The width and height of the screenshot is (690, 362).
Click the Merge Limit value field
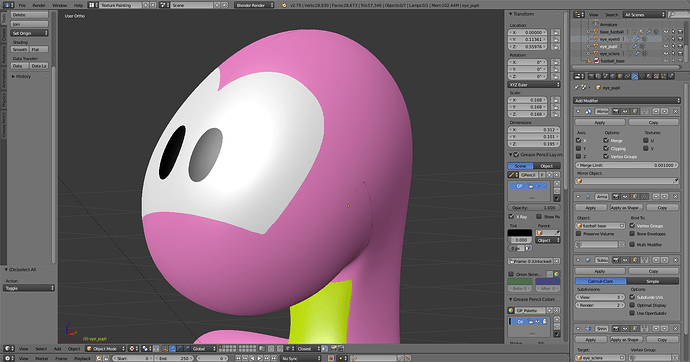click(x=627, y=165)
